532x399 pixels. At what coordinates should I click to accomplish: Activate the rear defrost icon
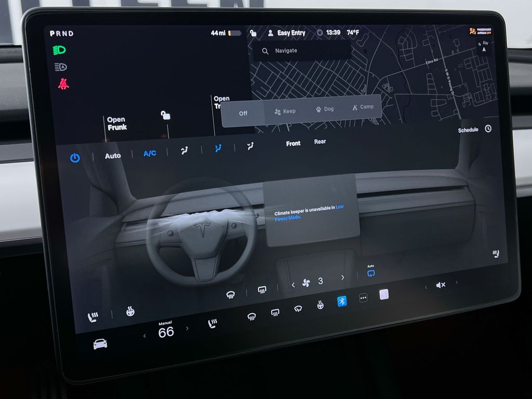261,289
